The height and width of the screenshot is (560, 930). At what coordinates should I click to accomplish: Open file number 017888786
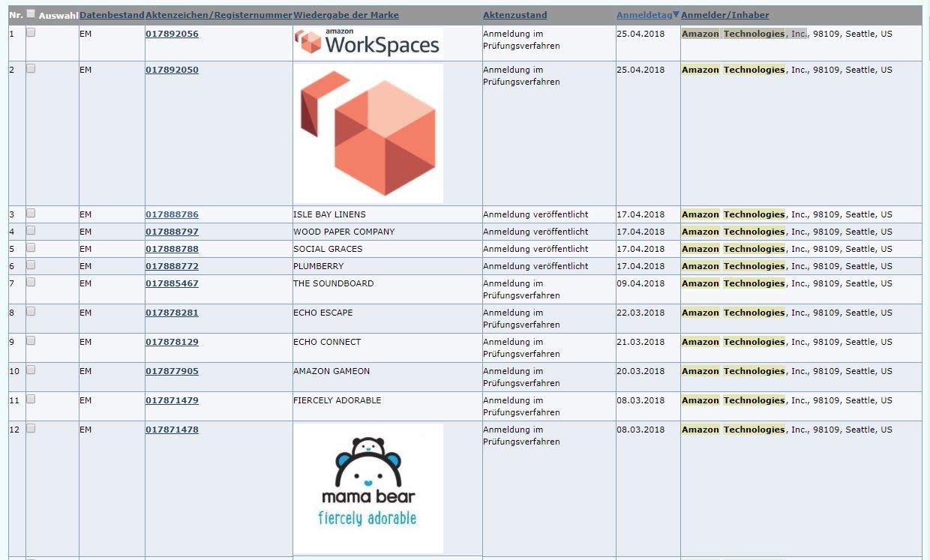click(172, 214)
